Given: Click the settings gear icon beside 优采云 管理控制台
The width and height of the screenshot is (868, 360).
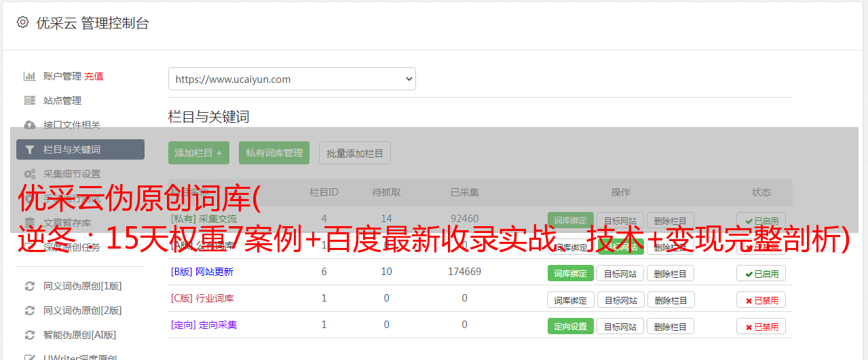Looking at the screenshot, I should 22,22.
